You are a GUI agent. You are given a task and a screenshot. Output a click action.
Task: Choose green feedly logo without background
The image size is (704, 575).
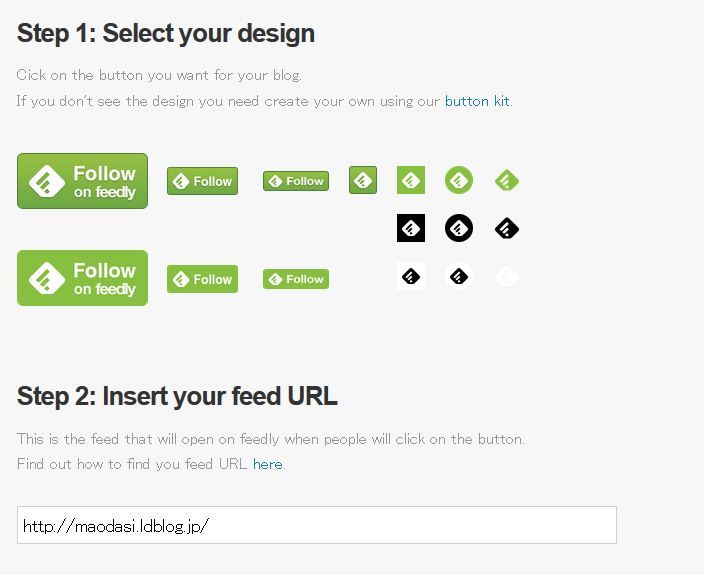[507, 180]
